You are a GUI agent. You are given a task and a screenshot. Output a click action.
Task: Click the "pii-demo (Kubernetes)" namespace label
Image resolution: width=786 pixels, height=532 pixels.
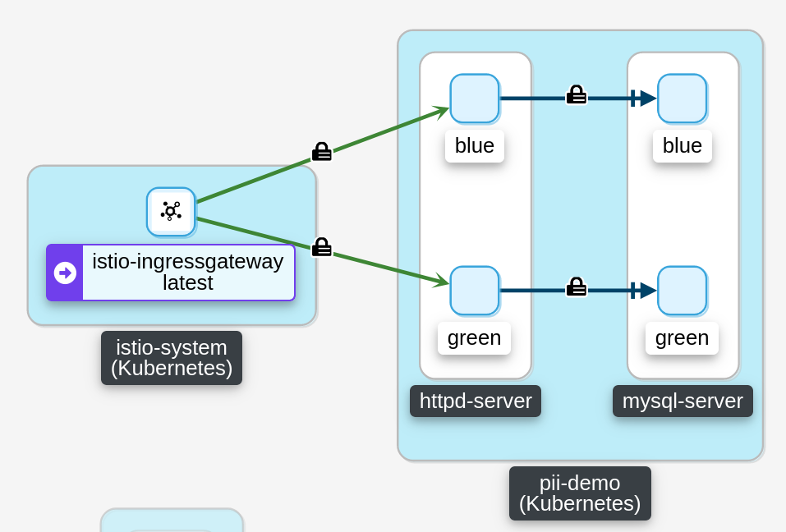tap(580, 493)
